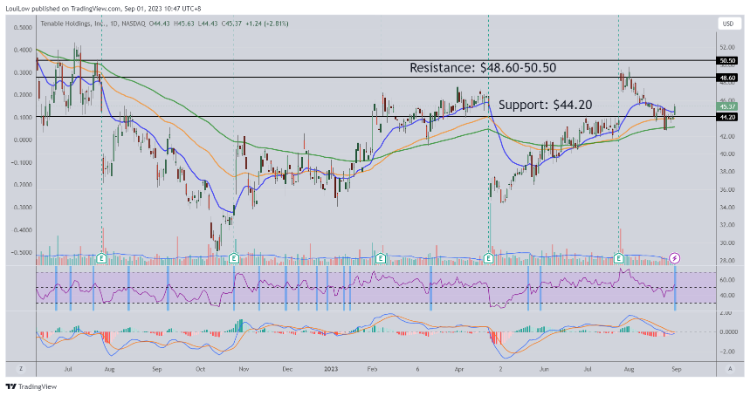Click the 'Resistance: $48.60-50.50' annotation

(483, 68)
